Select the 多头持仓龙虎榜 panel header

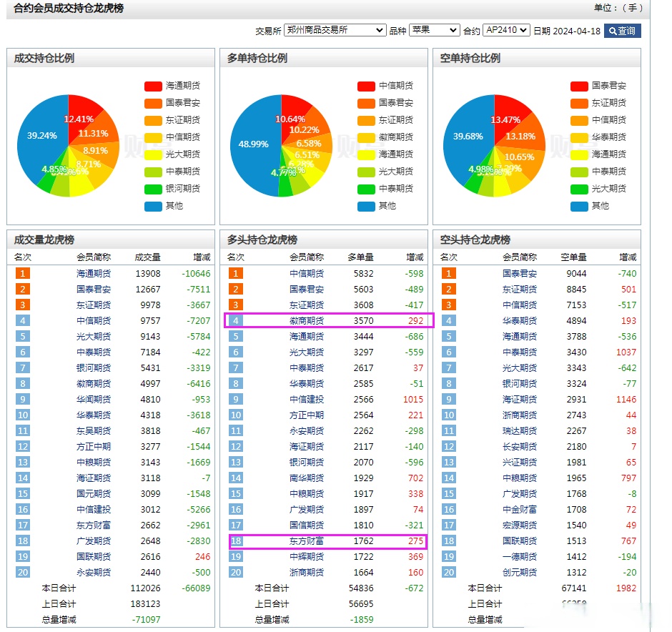pos(265,240)
